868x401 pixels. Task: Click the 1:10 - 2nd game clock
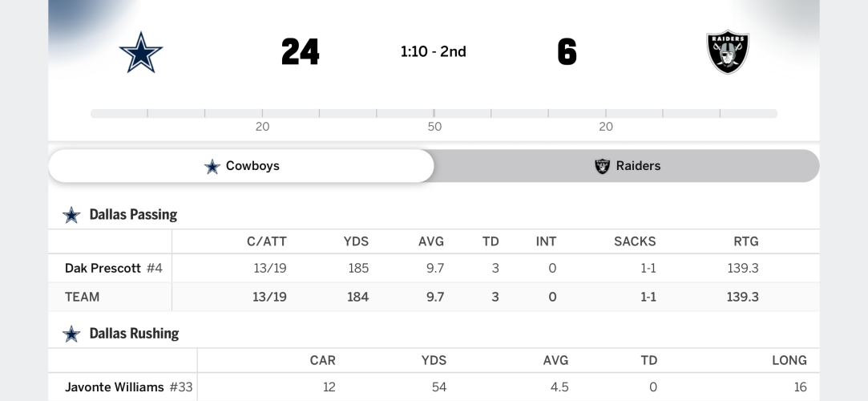coord(434,52)
